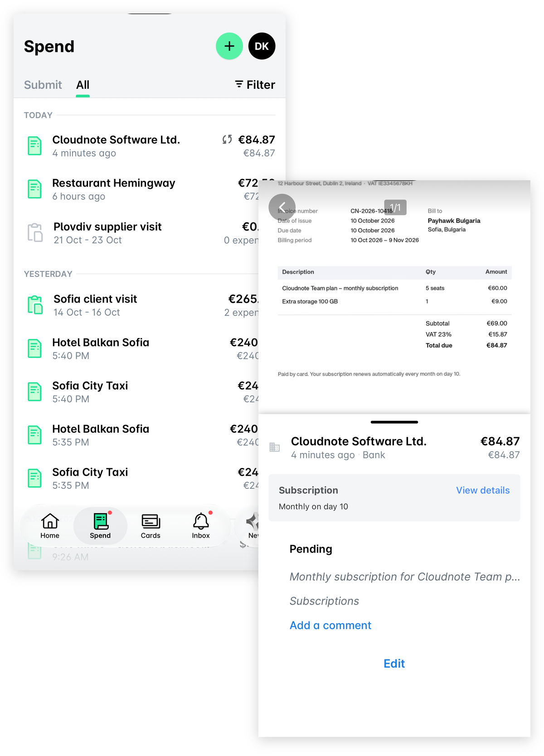Click Total due €84.87 on invoice
This screenshot has width=544, height=756.
[466, 345]
